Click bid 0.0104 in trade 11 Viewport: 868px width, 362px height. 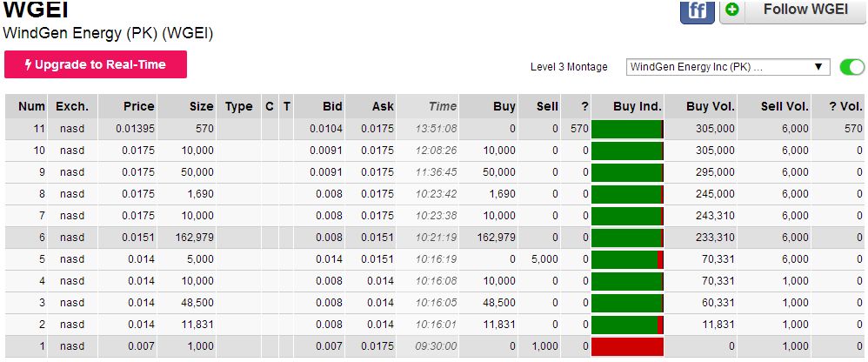click(x=326, y=129)
